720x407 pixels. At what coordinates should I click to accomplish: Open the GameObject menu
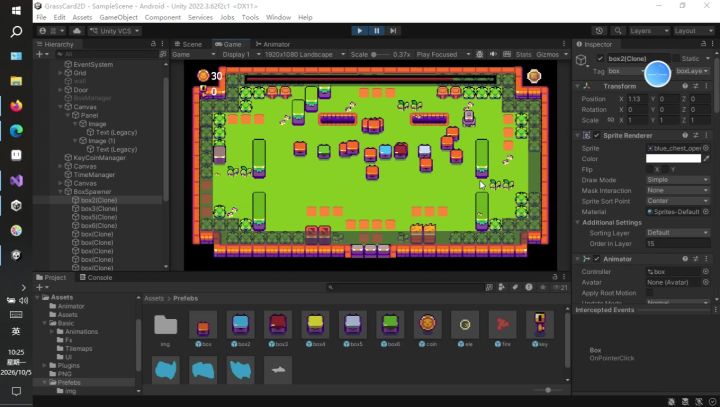click(x=118, y=17)
